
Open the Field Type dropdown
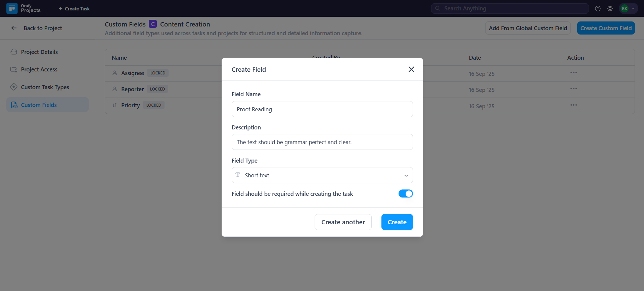[x=322, y=175]
